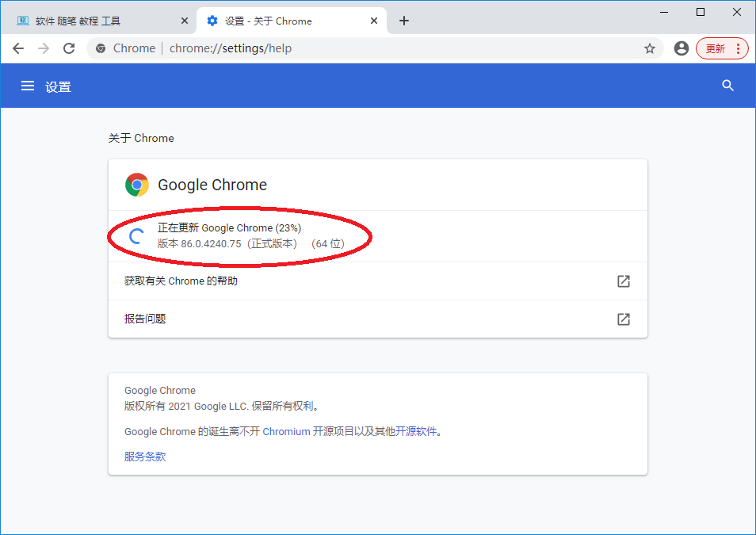Select the 设置 - 关于 Chrome tab
This screenshot has width=756, height=535.
(291, 21)
